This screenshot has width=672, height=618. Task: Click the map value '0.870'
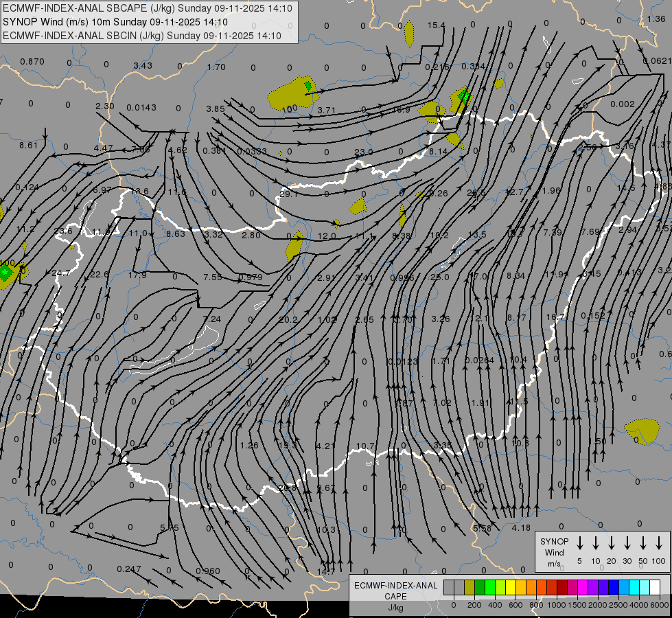pos(32,62)
